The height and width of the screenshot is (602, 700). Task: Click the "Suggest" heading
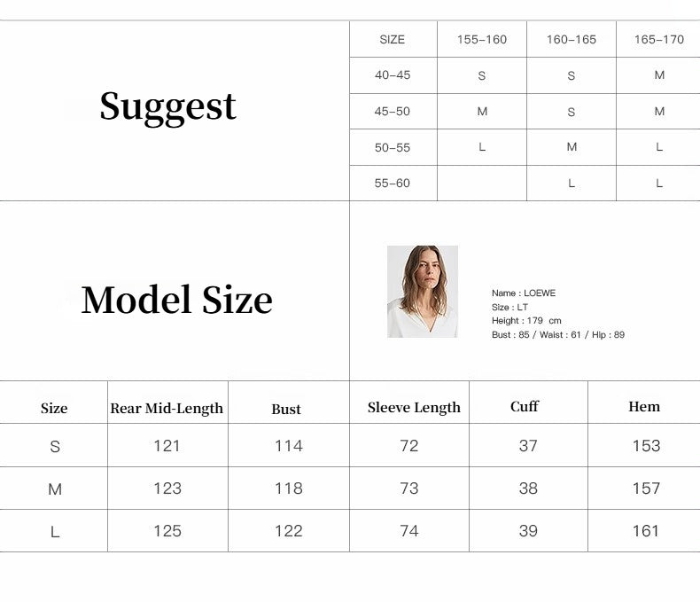point(167,106)
